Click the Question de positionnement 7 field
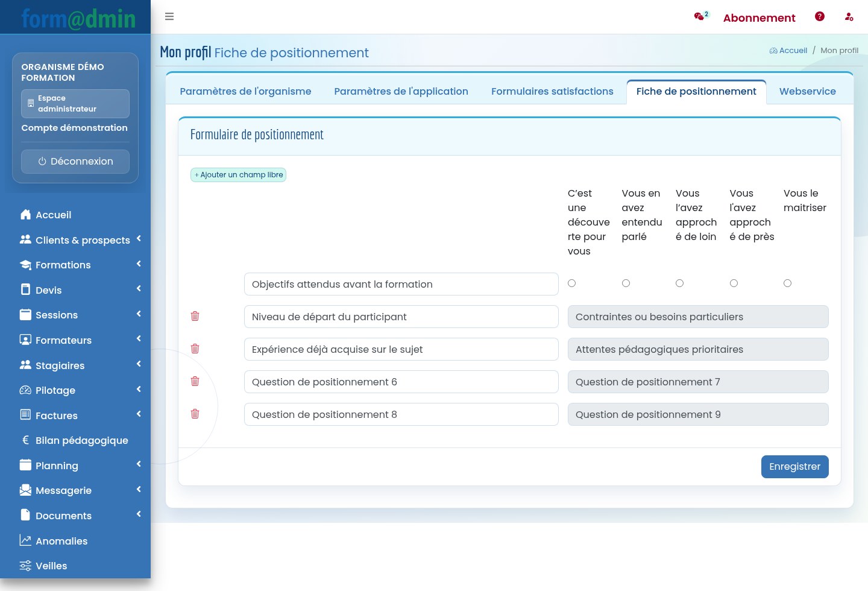 (x=698, y=382)
